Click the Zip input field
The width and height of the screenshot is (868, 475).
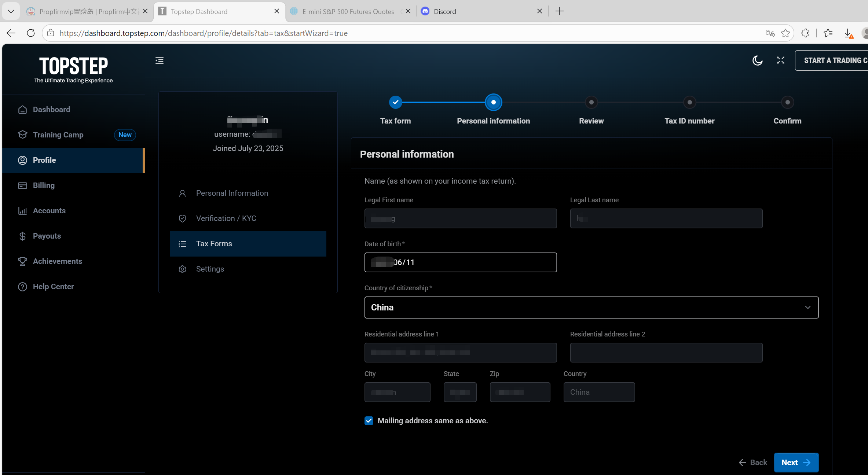tap(520, 392)
